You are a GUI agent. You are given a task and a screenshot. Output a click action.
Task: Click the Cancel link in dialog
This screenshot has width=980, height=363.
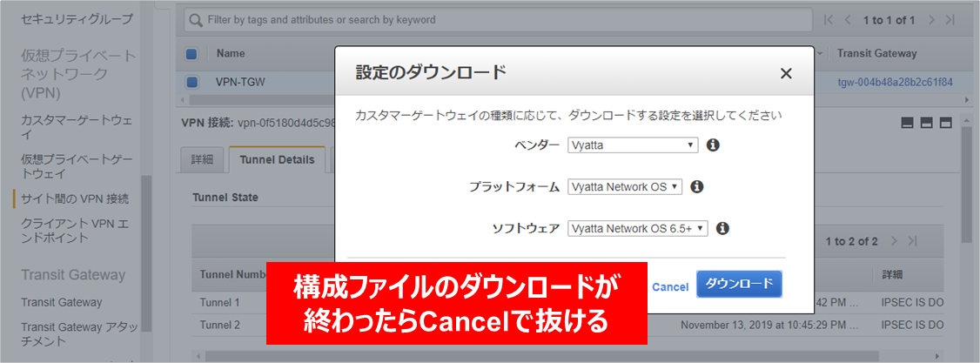670,286
